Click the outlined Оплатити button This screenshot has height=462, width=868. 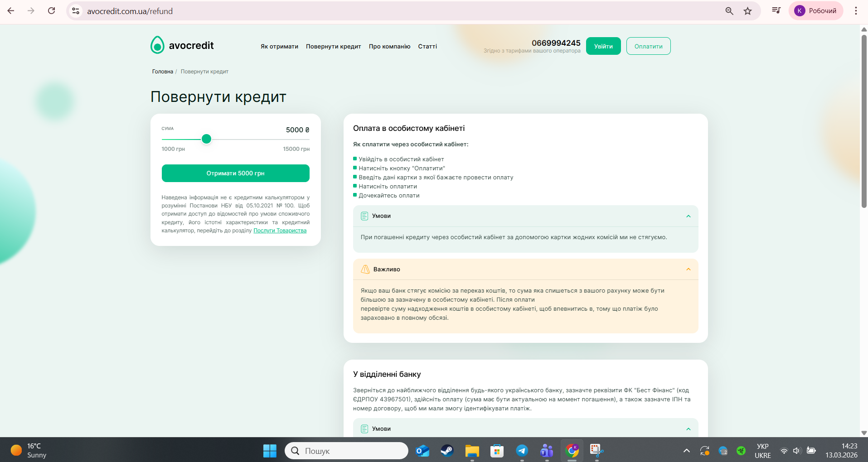click(648, 46)
